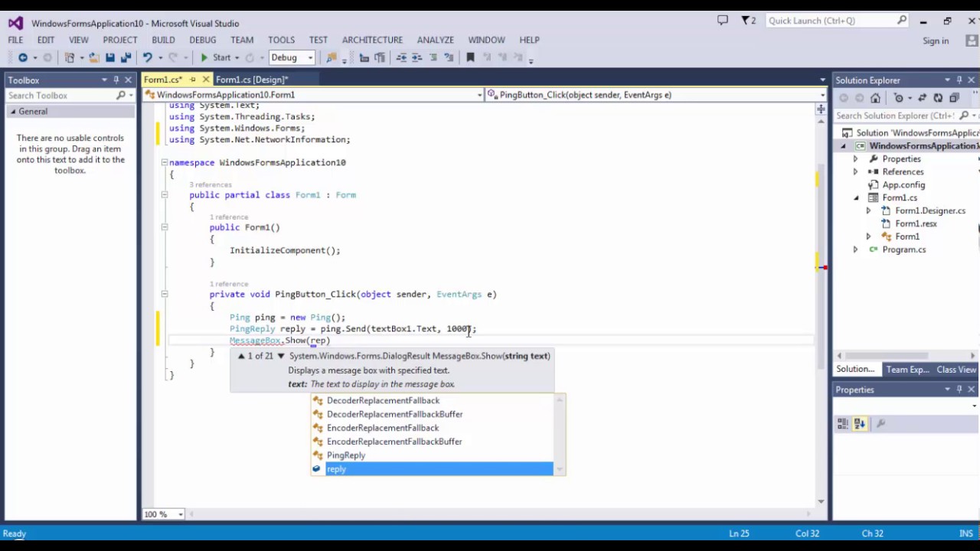Click the Collapse All icon in Solution Explorer
This screenshot has height=551, width=980.
[x=954, y=98]
